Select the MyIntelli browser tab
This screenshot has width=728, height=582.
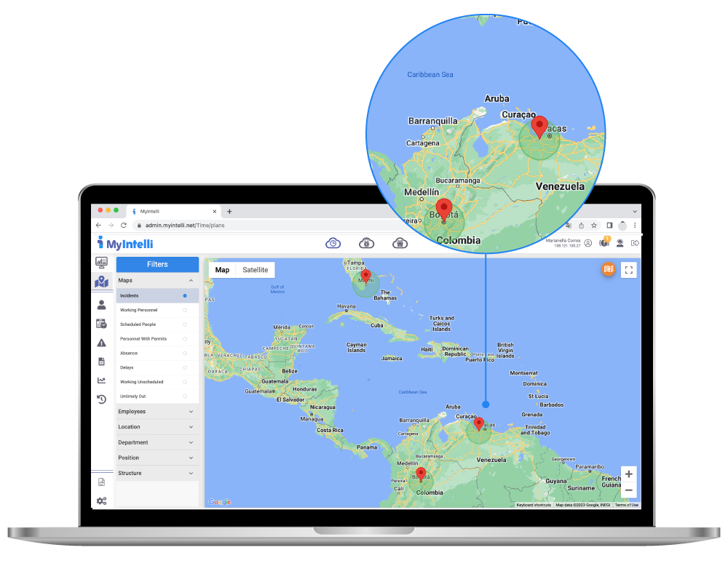[173, 211]
